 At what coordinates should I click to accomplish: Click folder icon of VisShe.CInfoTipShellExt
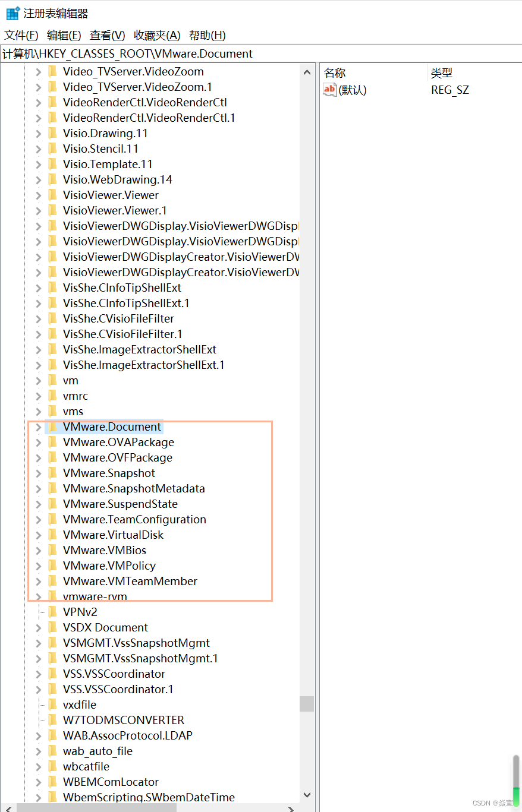(52, 288)
